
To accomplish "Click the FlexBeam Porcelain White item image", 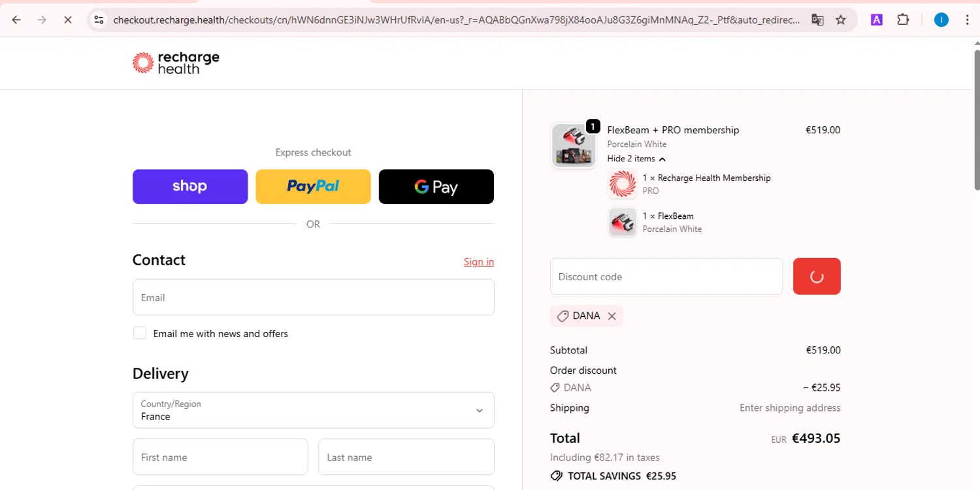I will coord(622,222).
